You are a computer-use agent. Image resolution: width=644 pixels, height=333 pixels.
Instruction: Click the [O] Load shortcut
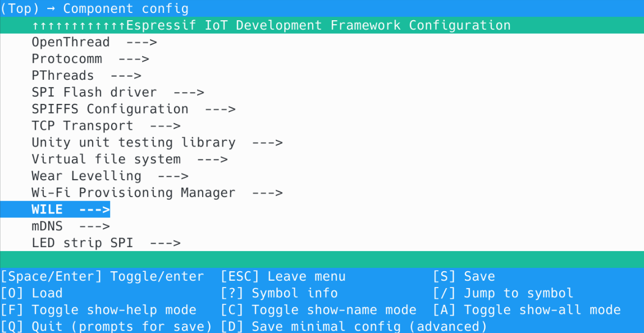coord(31,293)
